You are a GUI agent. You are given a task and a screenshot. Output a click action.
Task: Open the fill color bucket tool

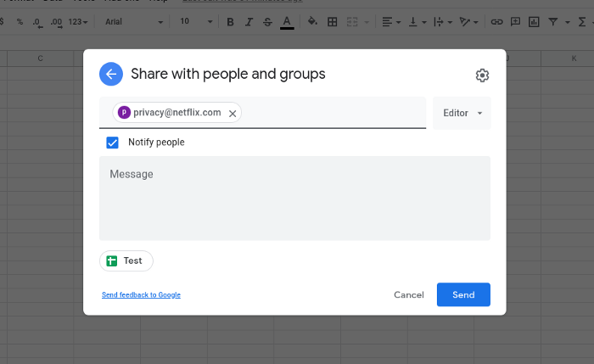[312, 21]
